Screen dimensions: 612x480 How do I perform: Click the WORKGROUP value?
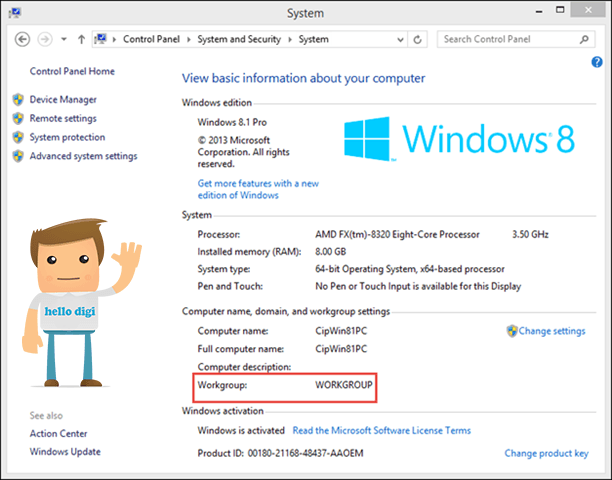click(344, 385)
